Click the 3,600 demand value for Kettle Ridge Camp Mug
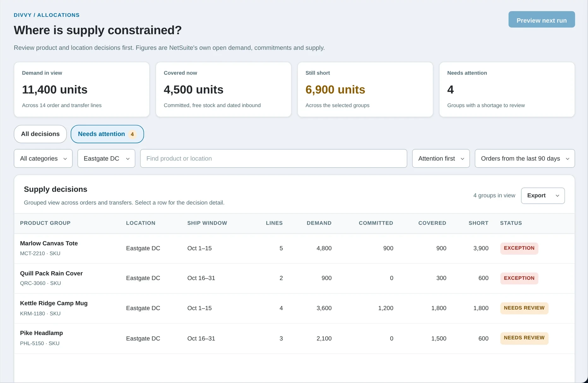 click(324, 308)
